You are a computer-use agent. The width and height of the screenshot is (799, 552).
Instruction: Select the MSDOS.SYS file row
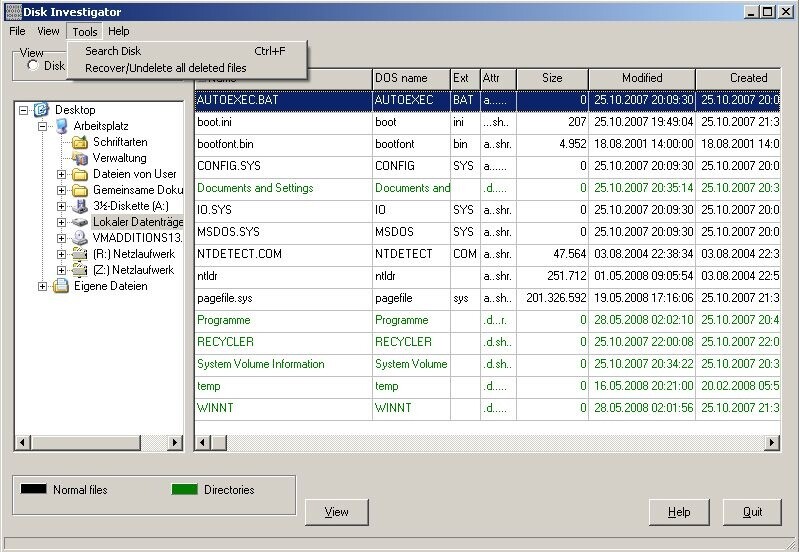487,232
